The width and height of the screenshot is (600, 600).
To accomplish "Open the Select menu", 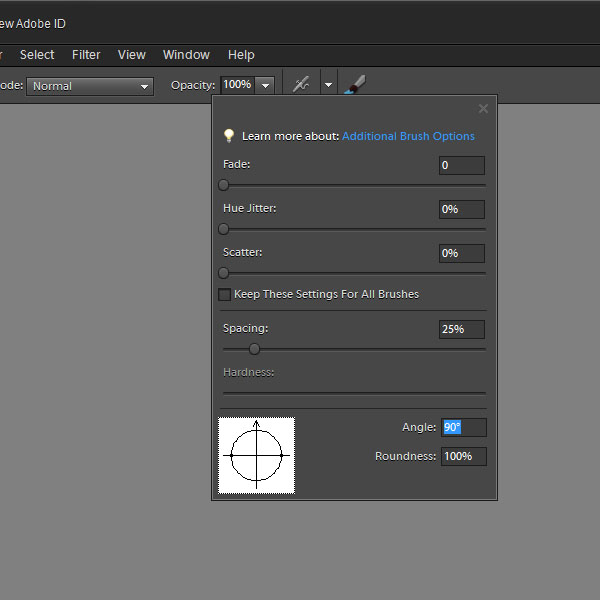I will tap(37, 55).
